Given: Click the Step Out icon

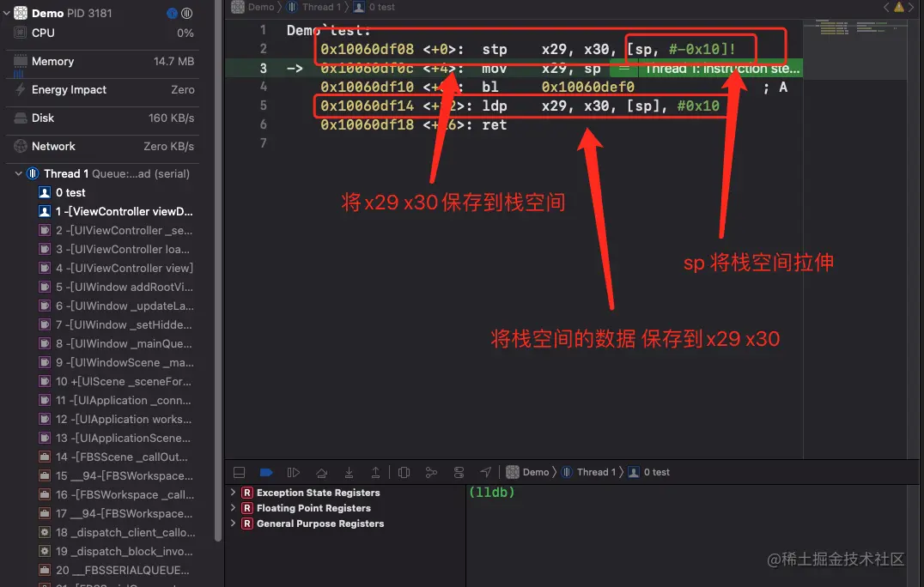Looking at the screenshot, I should tap(375, 471).
